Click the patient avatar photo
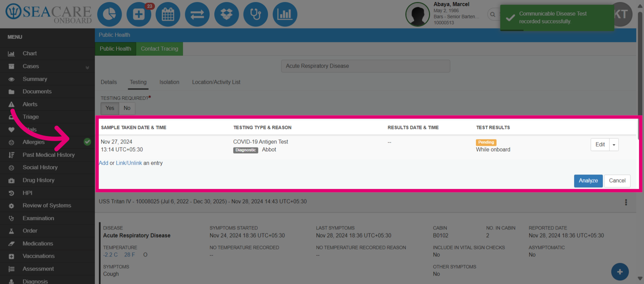Screen dimensions: 644x284 [x=418, y=14]
